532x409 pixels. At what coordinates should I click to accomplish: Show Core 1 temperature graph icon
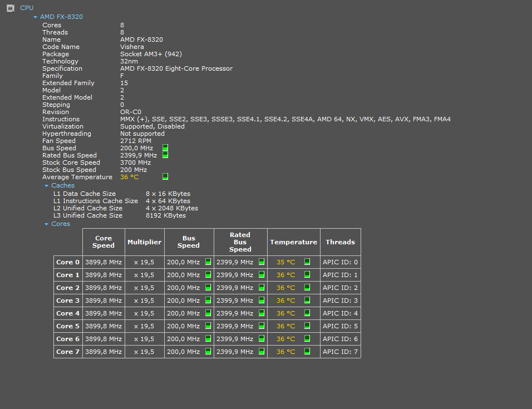(x=307, y=274)
